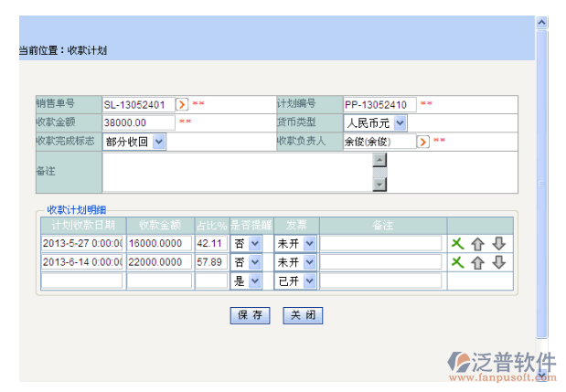Screen dimensions: 566x392
Task: Move first payment row down
Action: 498,243
